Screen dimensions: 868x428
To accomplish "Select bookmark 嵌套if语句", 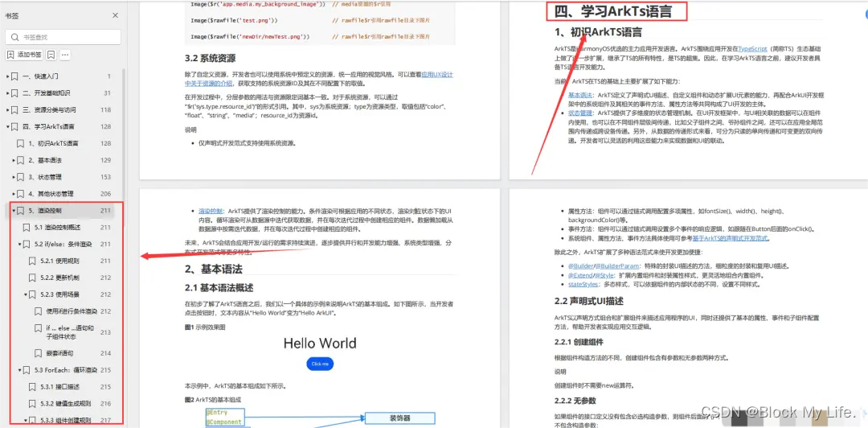I will [59, 353].
